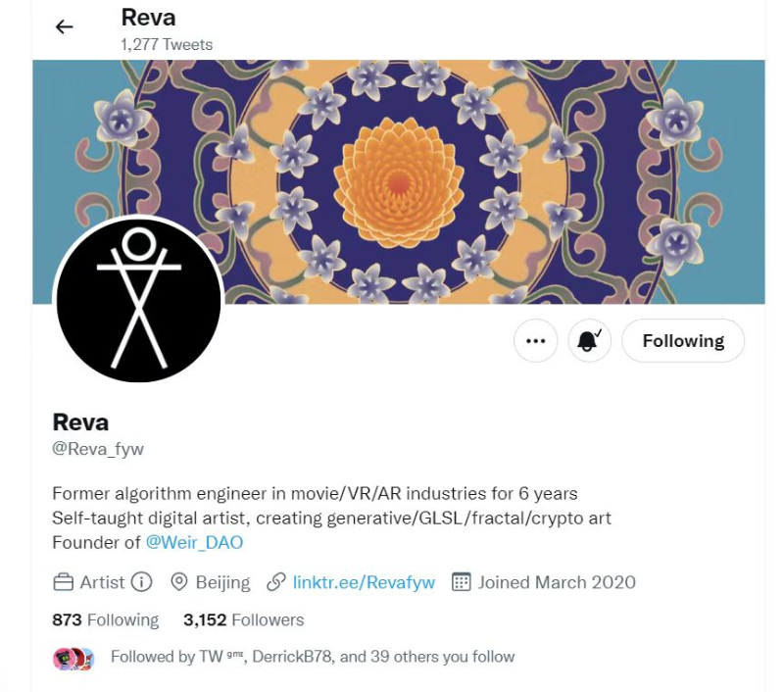Click the Following button to unfollow

tap(683, 341)
